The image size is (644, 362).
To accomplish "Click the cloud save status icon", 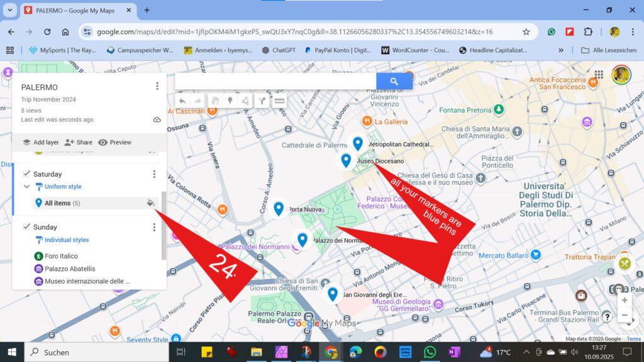I will click(x=157, y=118).
